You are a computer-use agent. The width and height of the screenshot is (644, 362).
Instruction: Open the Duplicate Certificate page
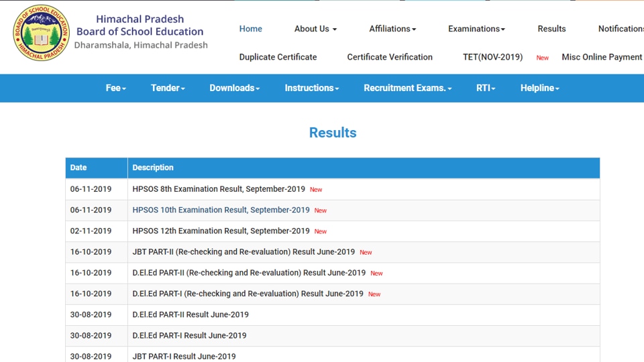tap(278, 57)
